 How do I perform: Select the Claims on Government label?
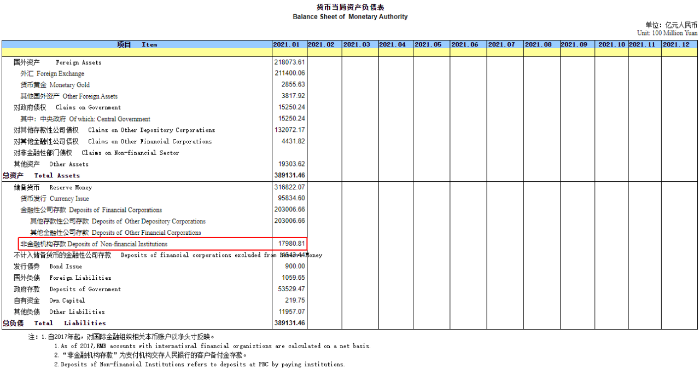point(67,108)
